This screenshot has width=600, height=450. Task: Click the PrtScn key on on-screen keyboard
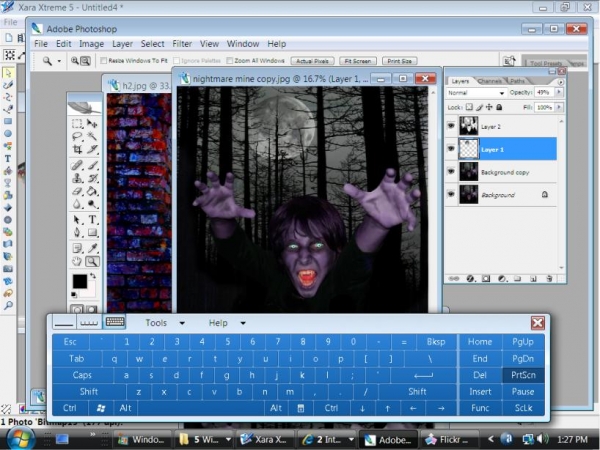[x=523, y=375]
